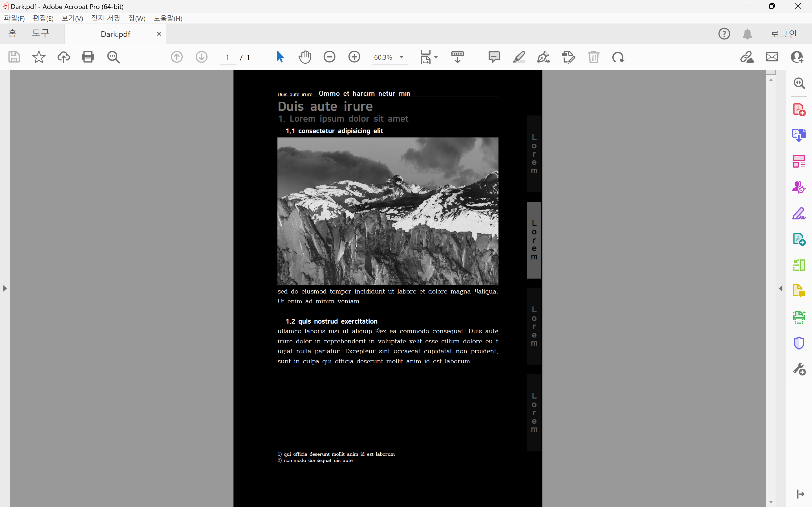Expand the fit page options dropdown
The image size is (812, 507).
[436, 57]
